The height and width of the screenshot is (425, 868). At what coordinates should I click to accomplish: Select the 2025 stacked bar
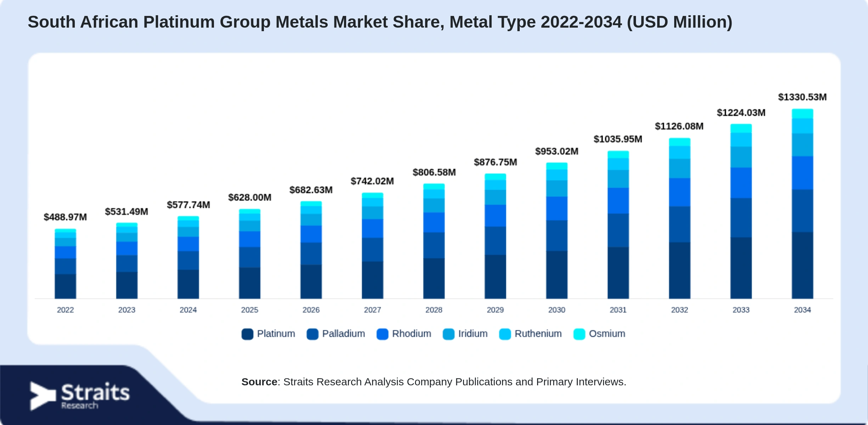(250, 254)
